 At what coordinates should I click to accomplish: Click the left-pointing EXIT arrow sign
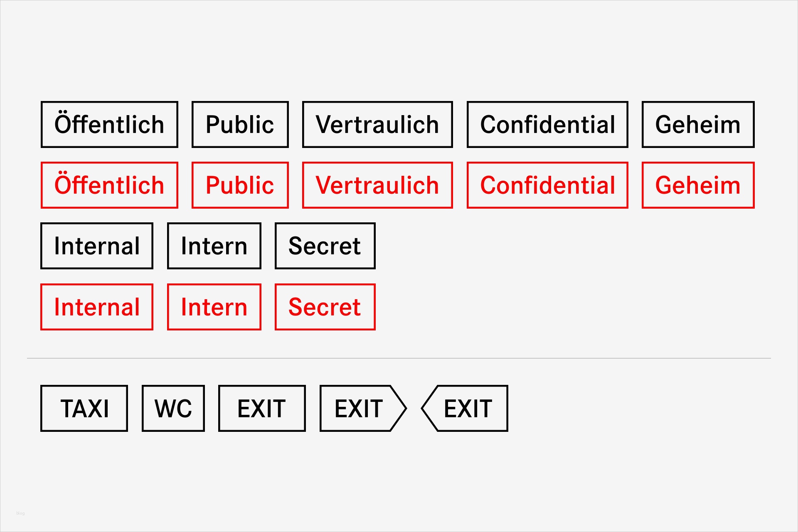pos(467,408)
